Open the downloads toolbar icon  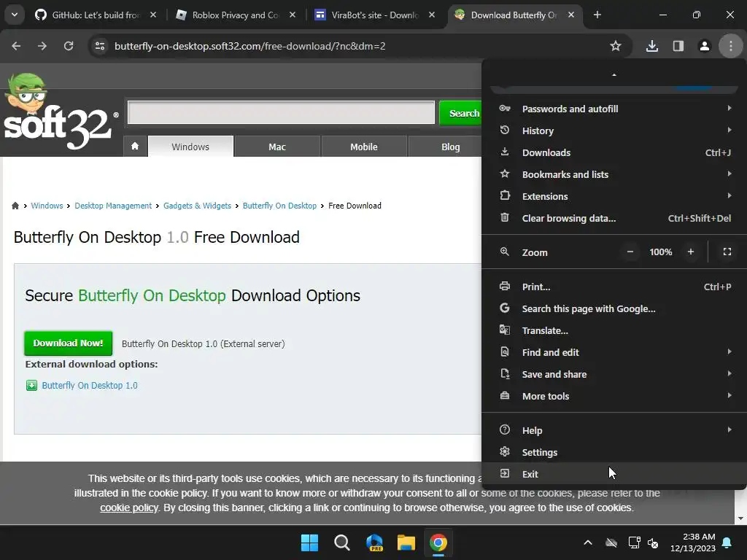point(652,46)
